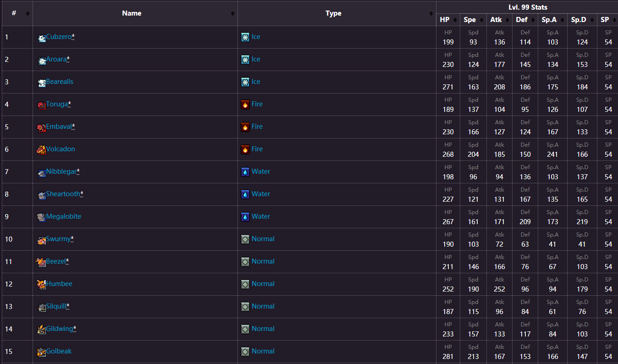Open the Toruga page link
Viewport: 618px width, 364px height.
57,104
